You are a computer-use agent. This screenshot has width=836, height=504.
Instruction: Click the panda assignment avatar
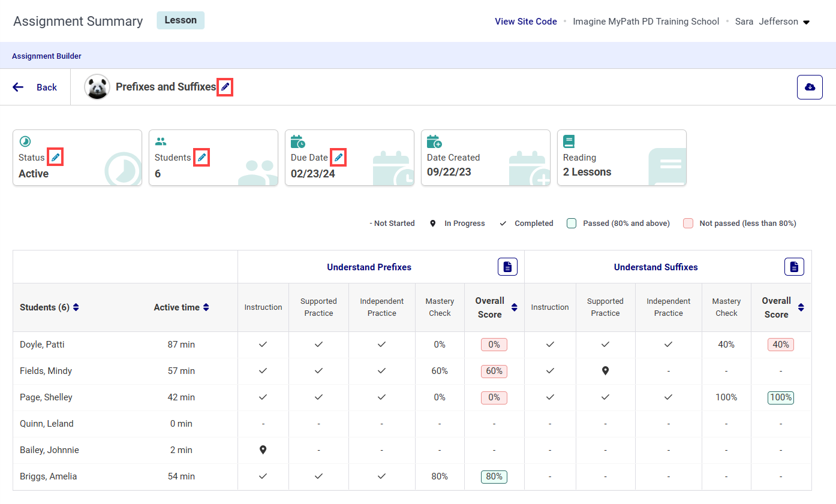click(97, 87)
